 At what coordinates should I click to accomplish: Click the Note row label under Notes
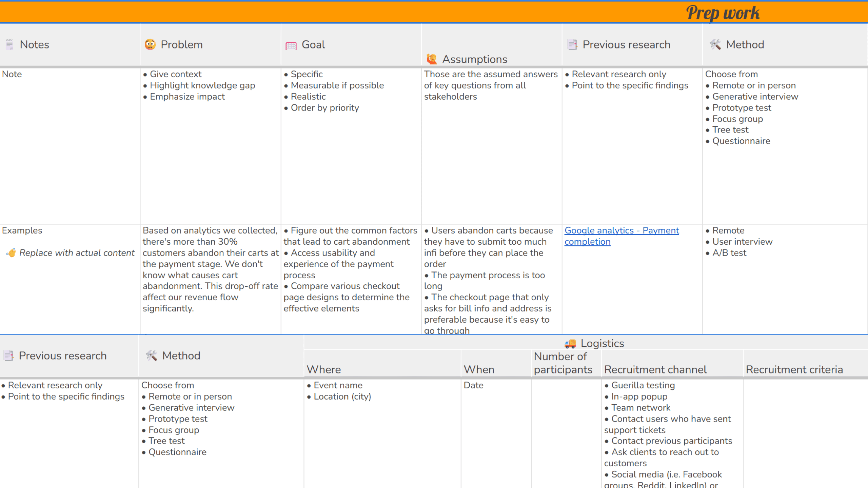click(x=12, y=74)
